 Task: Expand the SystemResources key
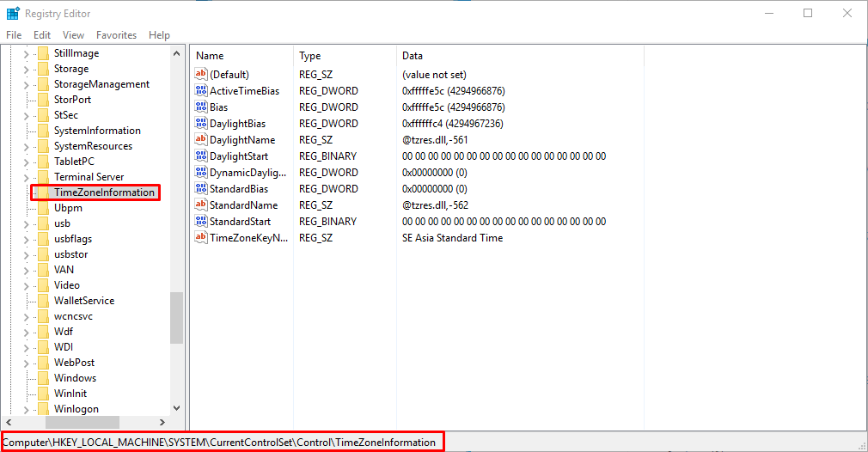26,147
